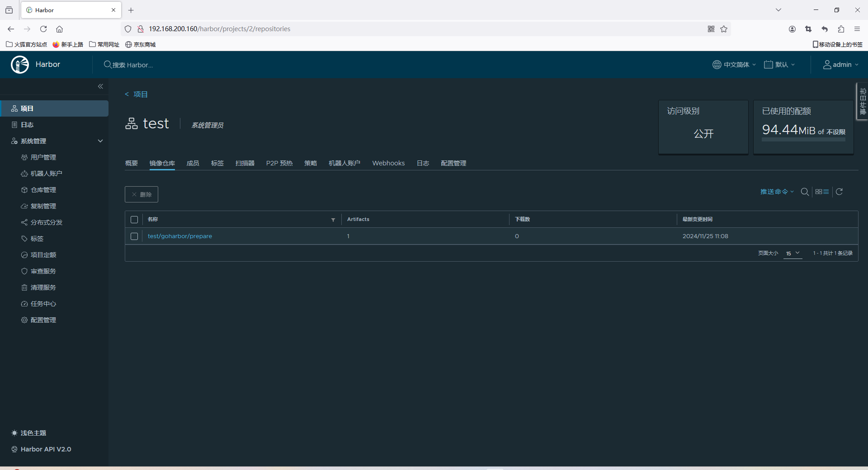Switch to light theme (浅色主题)
Viewport: 868px width, 470px height.
pos(29,433)
